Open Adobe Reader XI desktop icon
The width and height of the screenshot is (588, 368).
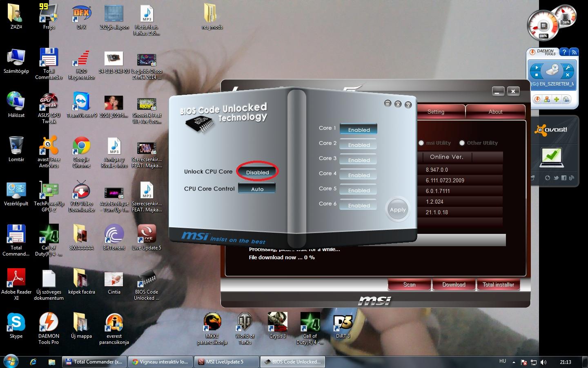click(16, 284)
